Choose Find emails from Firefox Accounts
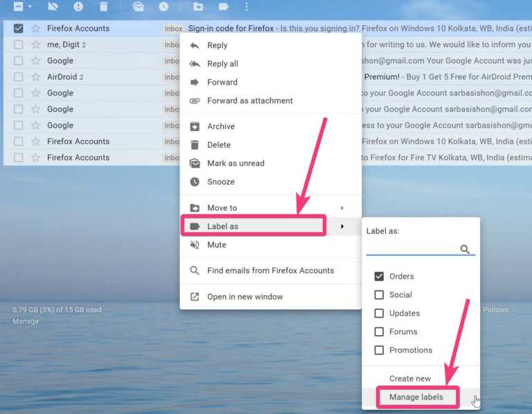Screen dimensions: 532x414 [270, 270]
